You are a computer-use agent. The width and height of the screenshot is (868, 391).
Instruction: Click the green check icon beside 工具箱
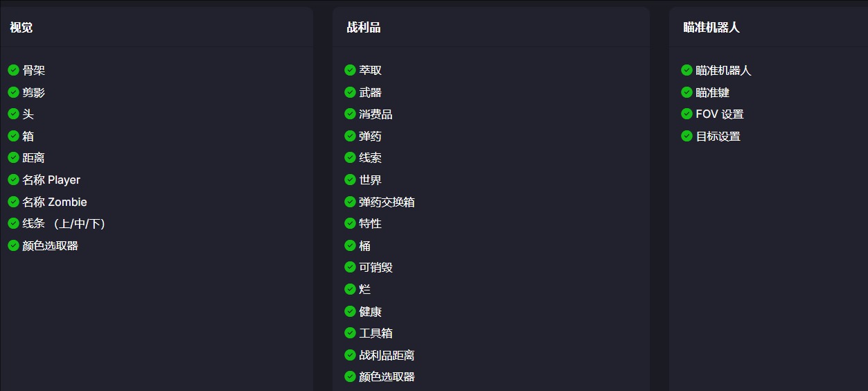point(350,333)
